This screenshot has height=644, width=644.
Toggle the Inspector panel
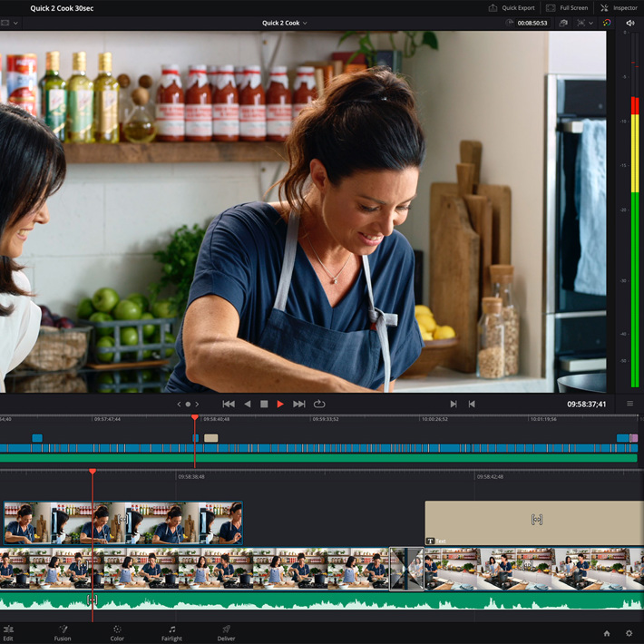(619, 8)
